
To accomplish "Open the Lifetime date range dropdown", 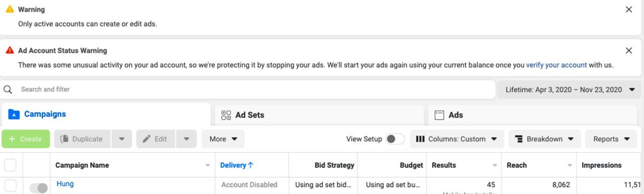I will [x=570, y=89].
